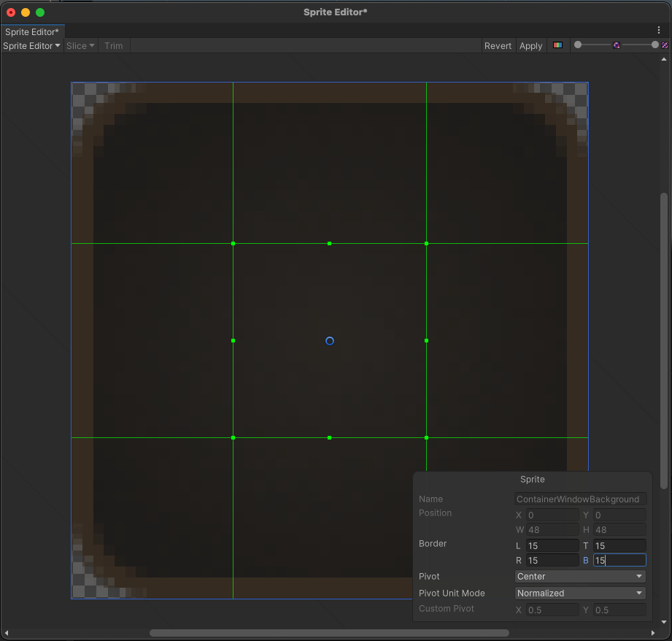This screenshot has height=641, width=672.
Task: Grab the top-left border intersection handle
Action: click(233, 243)
